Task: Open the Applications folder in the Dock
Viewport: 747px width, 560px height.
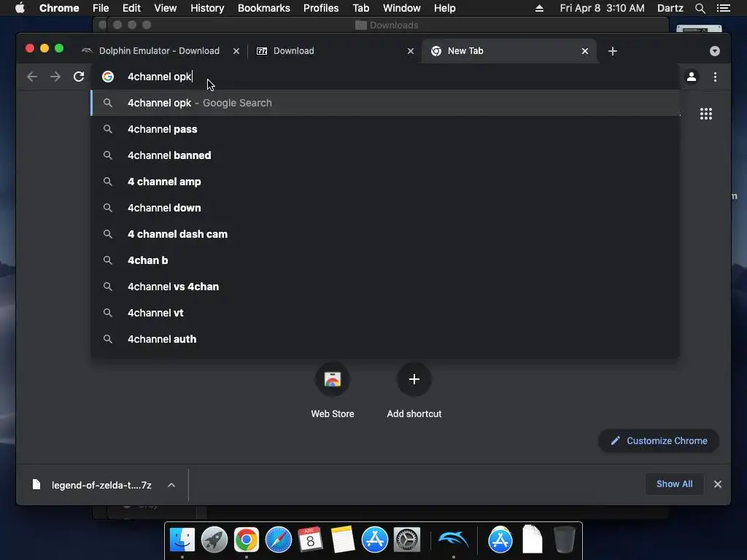Action: point(500,540)
